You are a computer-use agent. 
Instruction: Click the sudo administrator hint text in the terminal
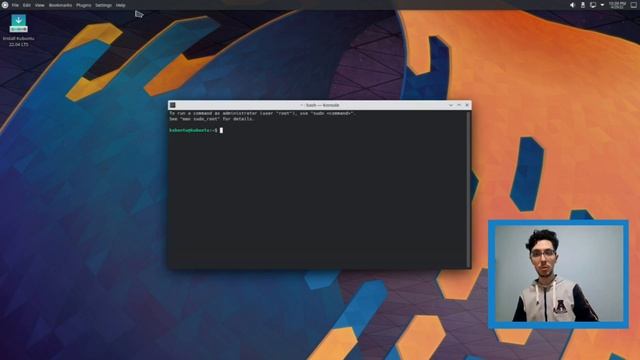[262, 113]
